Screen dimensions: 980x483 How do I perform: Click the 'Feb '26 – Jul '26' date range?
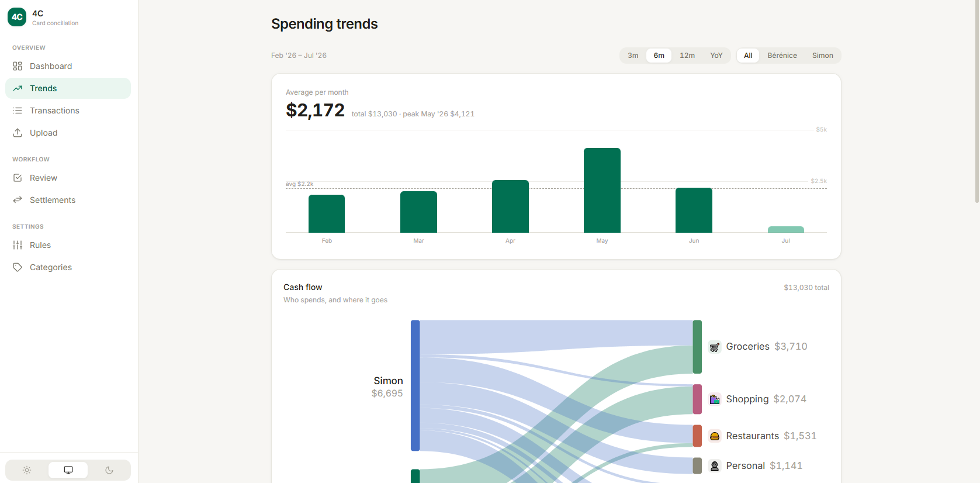(x=299, y=56)
